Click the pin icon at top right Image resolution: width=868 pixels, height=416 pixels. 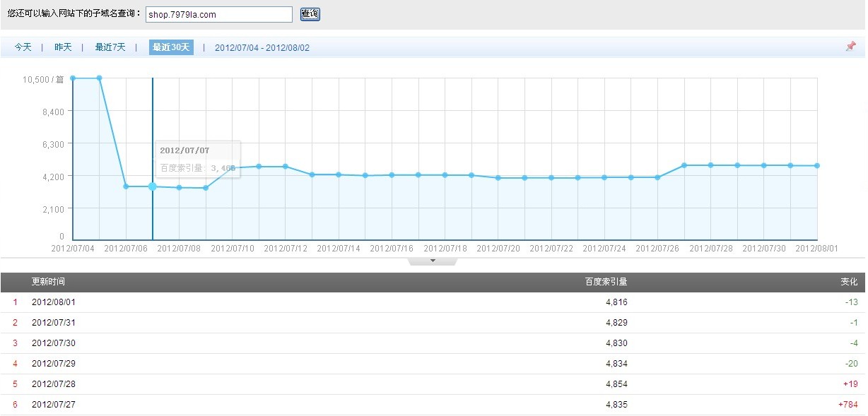850,47
